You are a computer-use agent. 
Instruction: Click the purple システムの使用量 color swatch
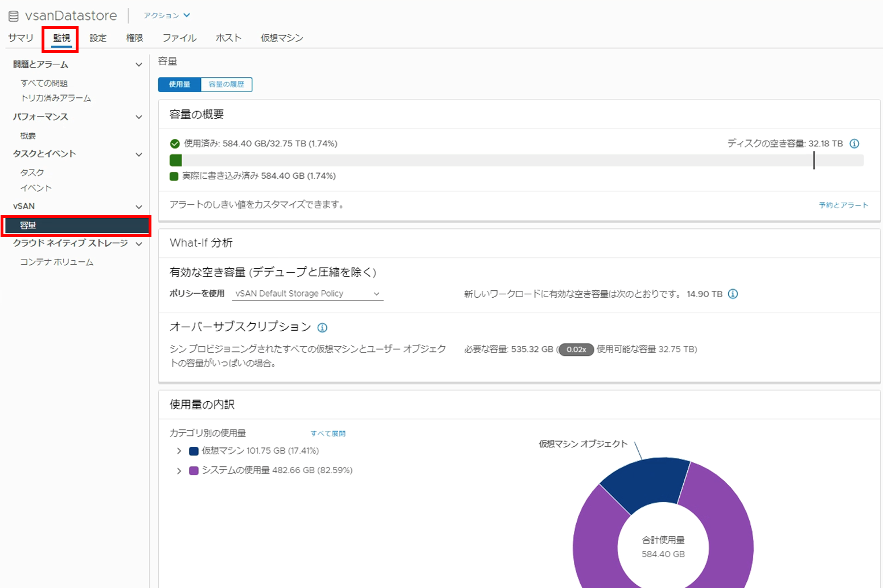(x=194, y=471)
